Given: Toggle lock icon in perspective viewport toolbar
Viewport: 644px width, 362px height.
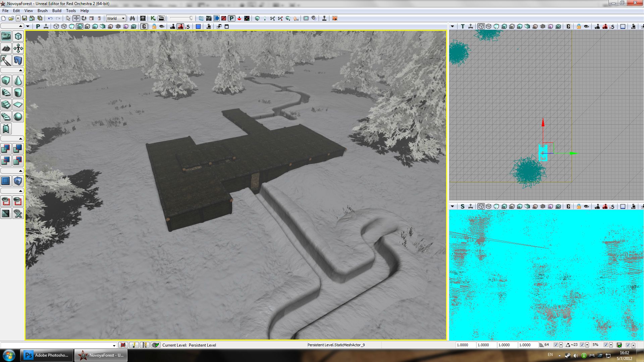Looking at the screenshot, I should (x=154, y=26).
